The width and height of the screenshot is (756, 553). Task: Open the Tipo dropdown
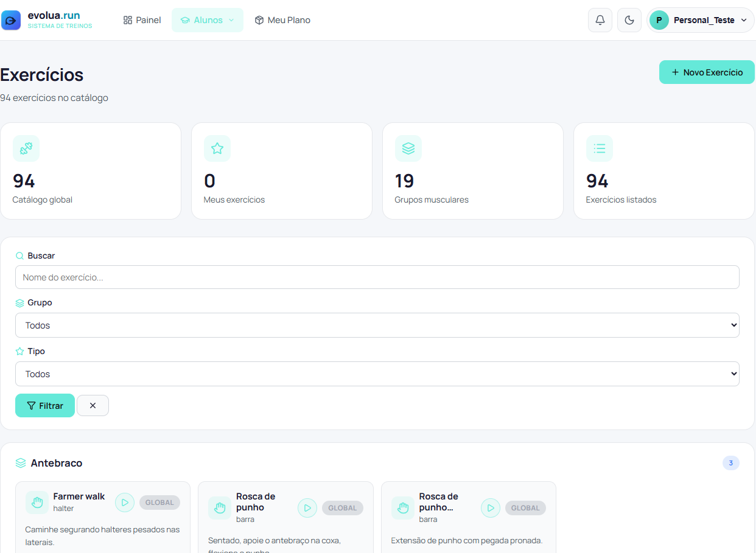point(377,374)
